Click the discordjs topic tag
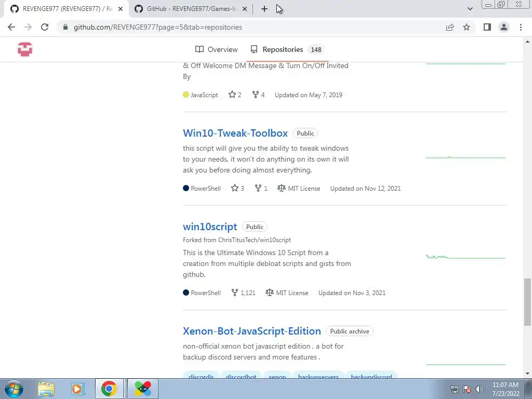Screen dimensions: 532x399 pyautogui.click(x=201, y=375)
